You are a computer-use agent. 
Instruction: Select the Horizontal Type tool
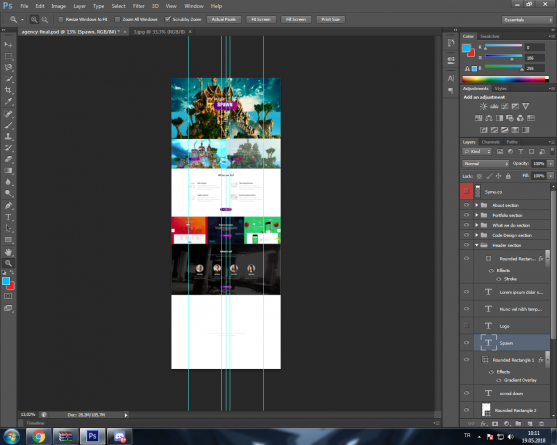tap(8, 217)
